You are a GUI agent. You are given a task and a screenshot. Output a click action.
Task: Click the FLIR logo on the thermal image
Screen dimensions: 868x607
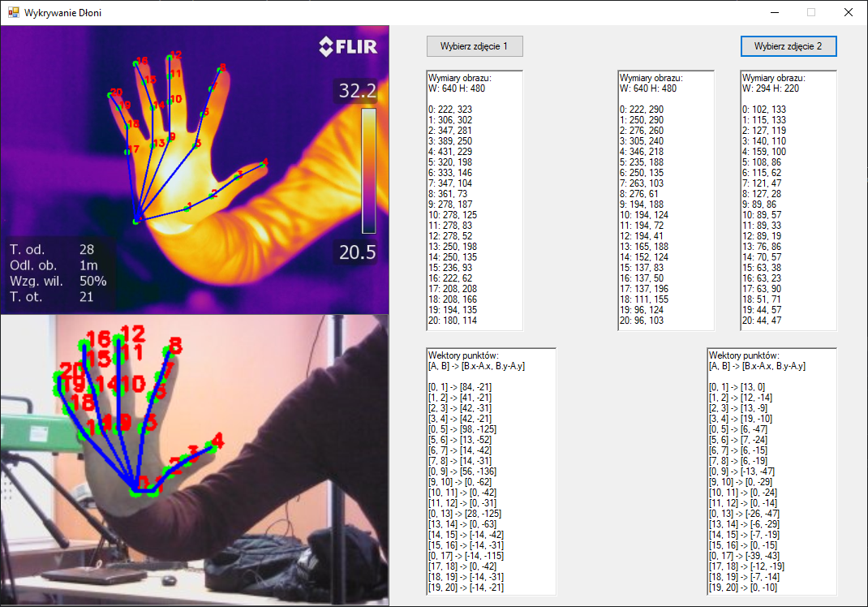click(347, 46)
